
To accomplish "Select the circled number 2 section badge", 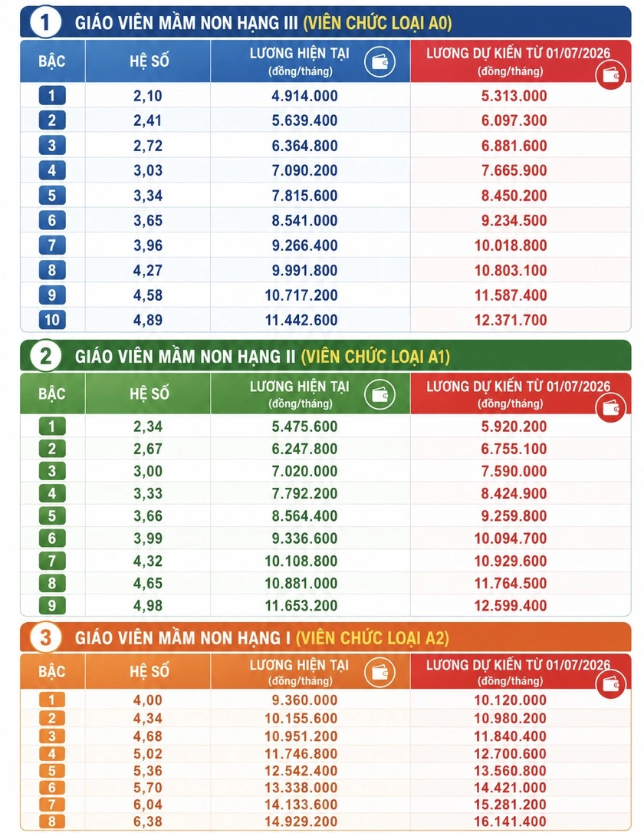I will pos(45,356).
